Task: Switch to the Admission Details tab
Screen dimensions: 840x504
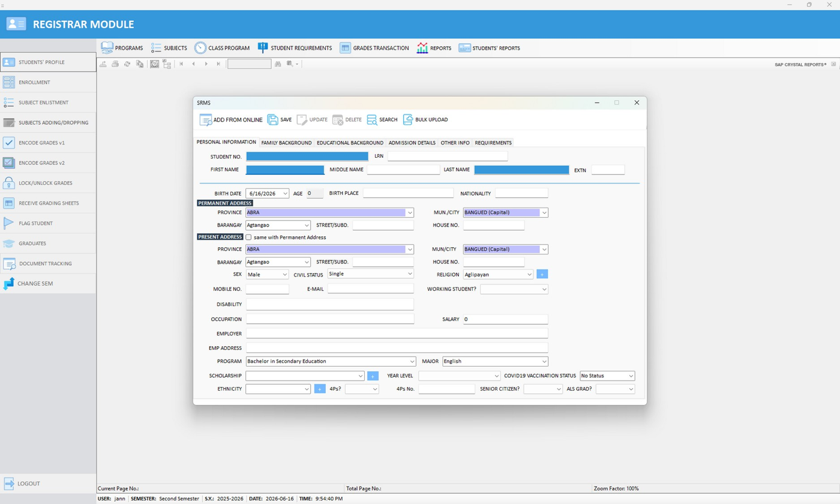Action: click(412, 143)
